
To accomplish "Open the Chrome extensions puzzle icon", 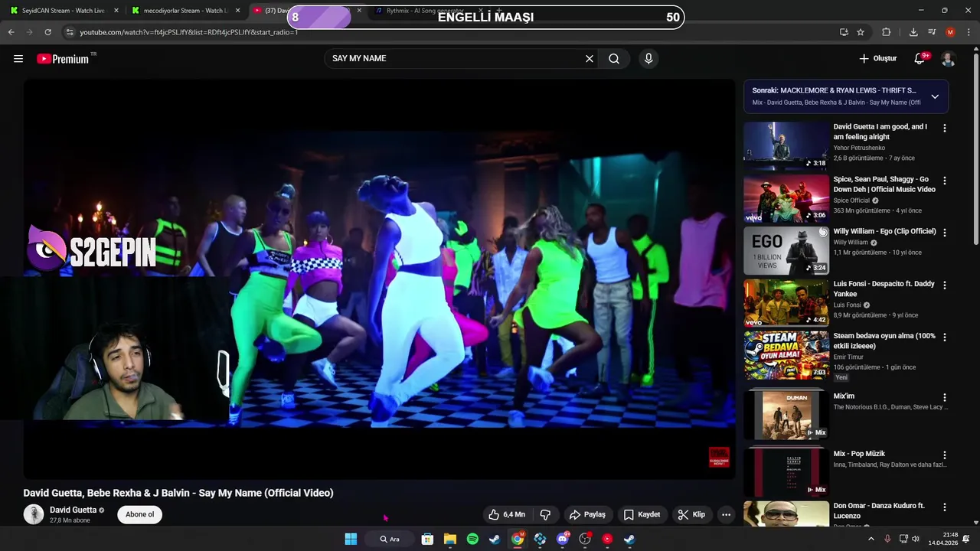I will pos(887,32).
